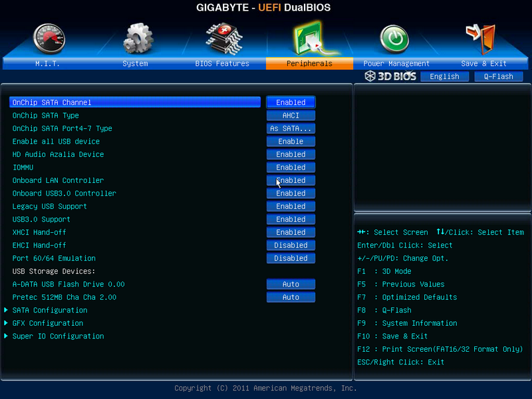The image size is (532, 399).
Task: Click the Q-Flash button
Action: (x=498, y=76)
